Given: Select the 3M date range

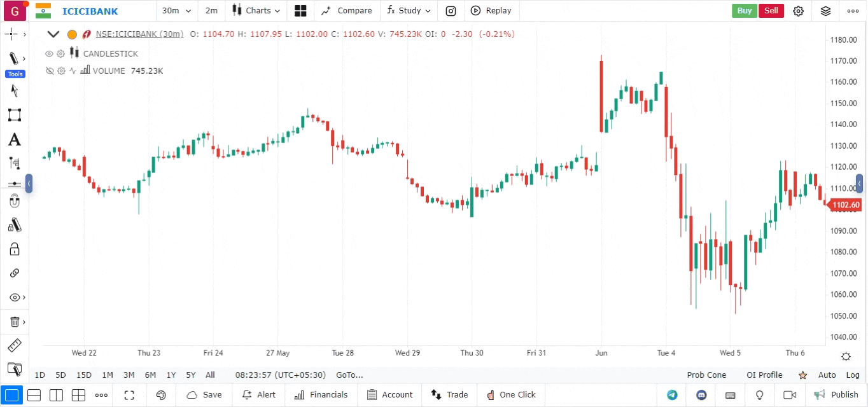Looking at the screenshot, I should tap(129, 375).
